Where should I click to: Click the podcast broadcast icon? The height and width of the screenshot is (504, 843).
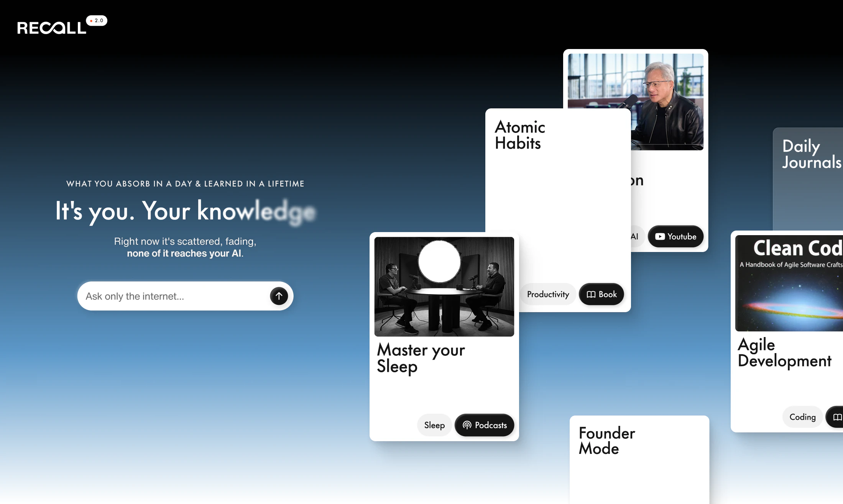(x=467, y=425)
